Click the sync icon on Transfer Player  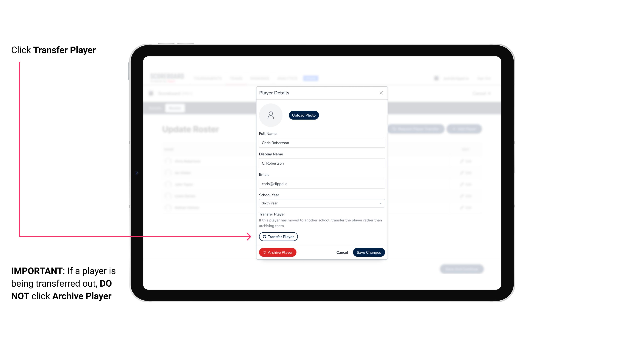coord(264,237)
